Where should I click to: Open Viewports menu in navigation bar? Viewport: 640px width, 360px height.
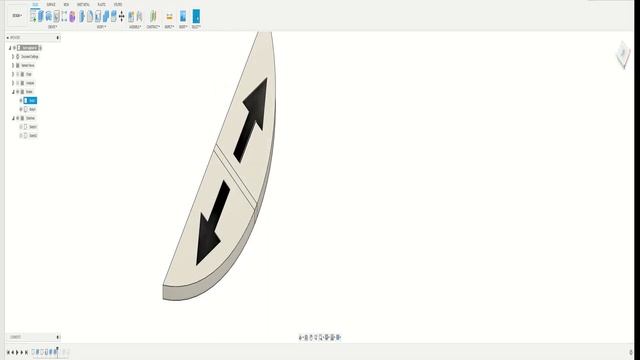click(338, 338)
